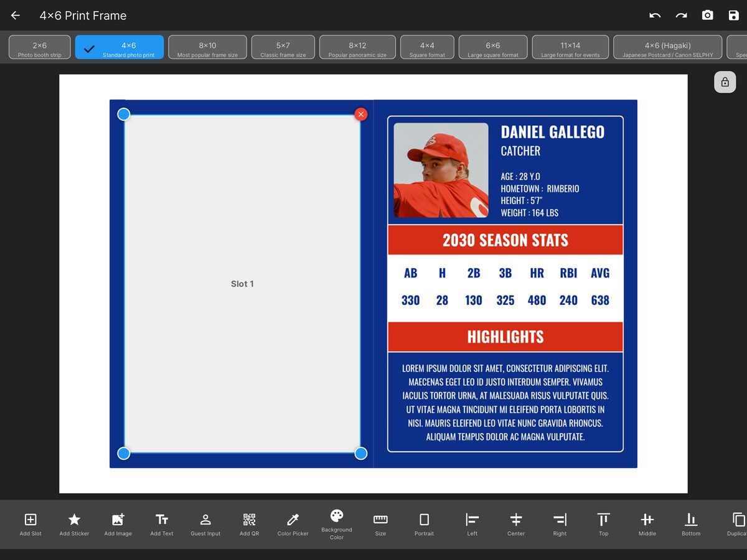
Task: Click the Lorem ipsum highlights paragraph
Action: click(x=505, y=403)
